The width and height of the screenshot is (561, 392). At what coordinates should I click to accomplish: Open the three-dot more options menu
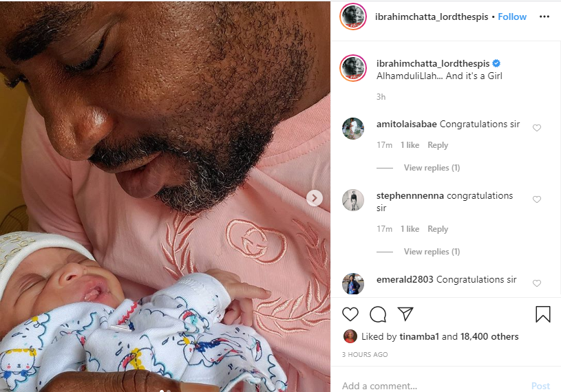(x=544, y=17)
